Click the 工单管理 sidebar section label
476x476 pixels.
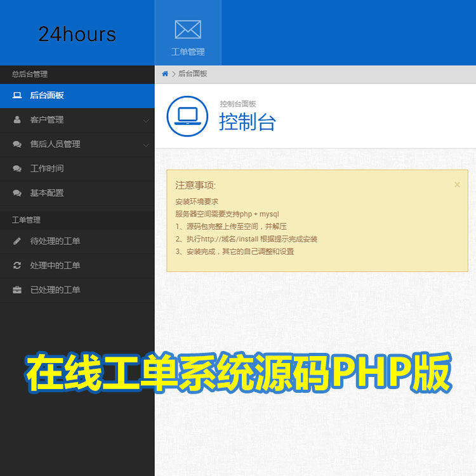tap(26, 220)
